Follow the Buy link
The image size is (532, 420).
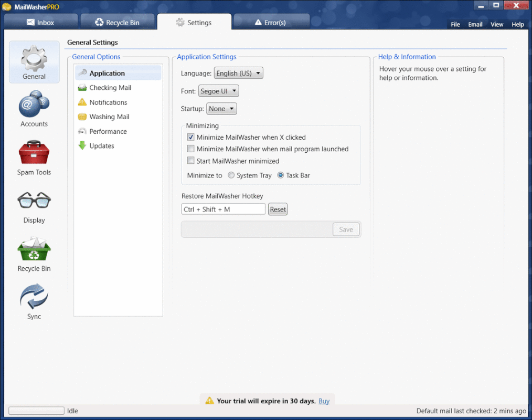pyautogui.click(x=324, y=401)
